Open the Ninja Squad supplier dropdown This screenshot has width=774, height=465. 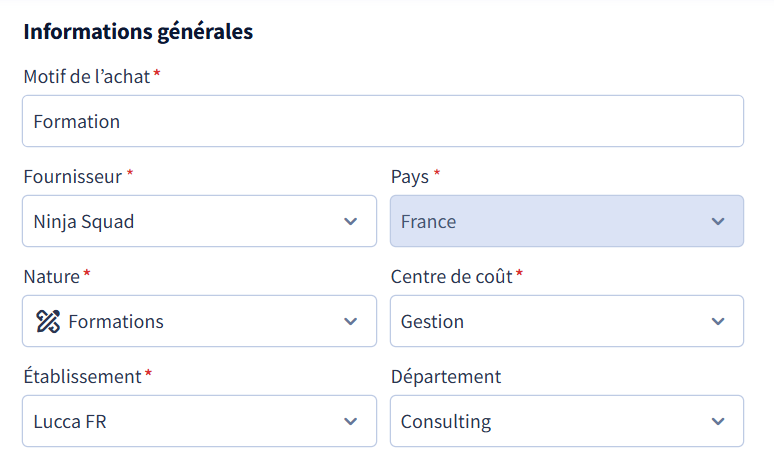click(x=199, y=221)
